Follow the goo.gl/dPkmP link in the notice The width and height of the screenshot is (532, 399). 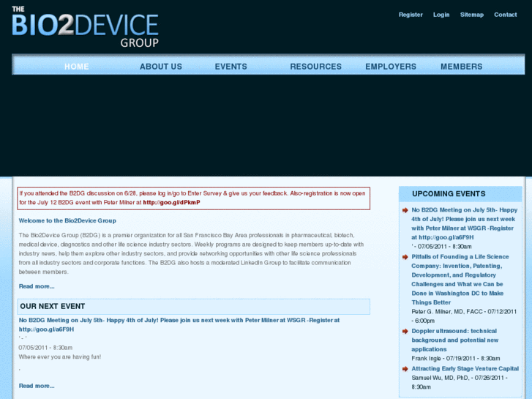click(x=171, y=202)
